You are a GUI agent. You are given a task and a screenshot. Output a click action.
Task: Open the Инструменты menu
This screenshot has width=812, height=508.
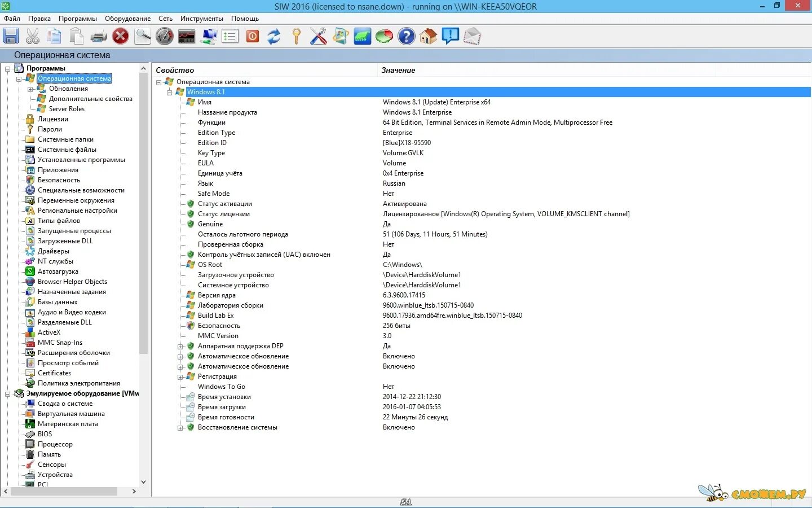click(x=202, y=19)
